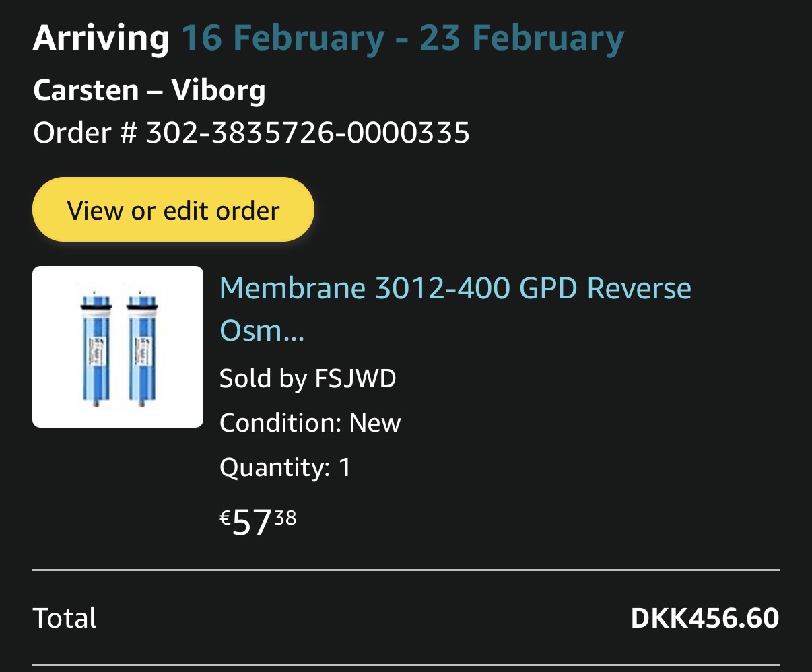This screenshot has height=672, width=812.
Task: Click the Total label
Action: (x=65, y=618)
